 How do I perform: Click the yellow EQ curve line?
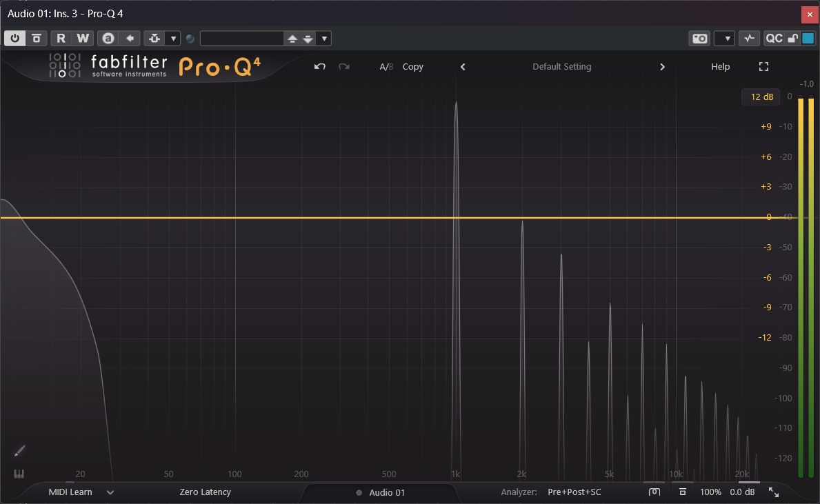pos(399,217)
